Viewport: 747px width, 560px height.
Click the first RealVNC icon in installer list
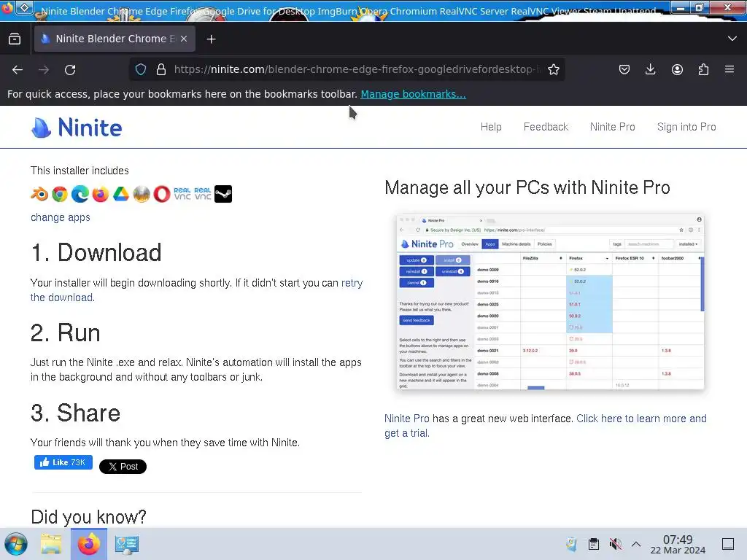[x=182, y=193]
